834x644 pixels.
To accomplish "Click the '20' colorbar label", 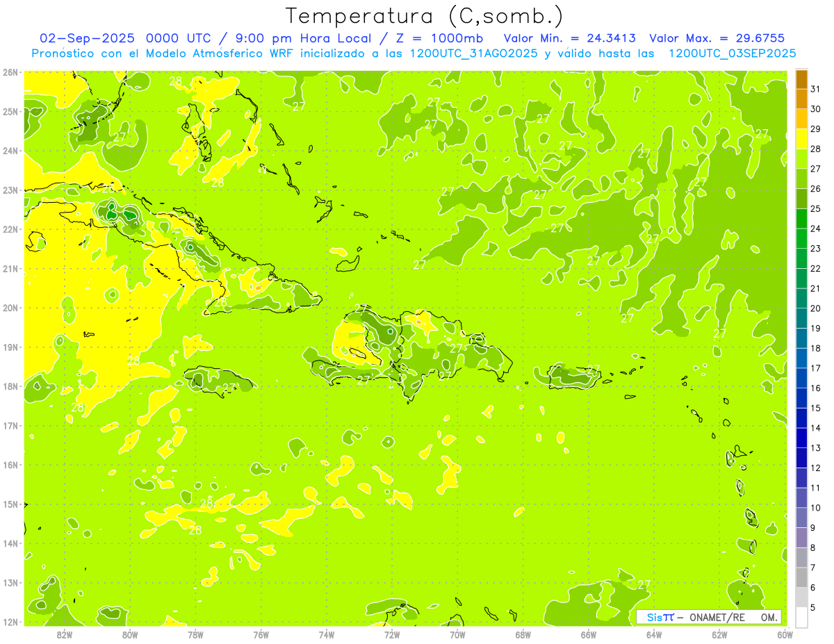I will coord(816,308).
